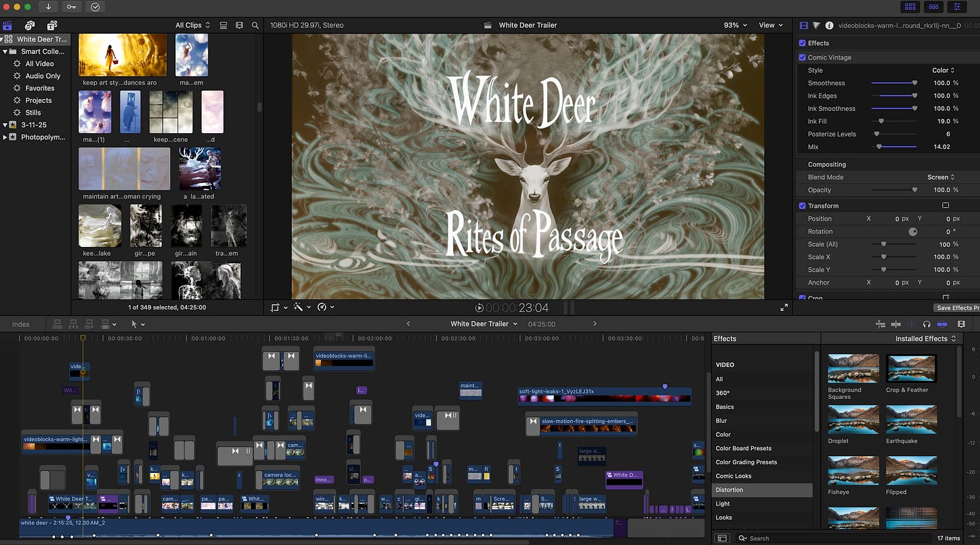Click the viewer fullscreen arrows icon
Screen dimensions: 980x545
(x=784, y=307)
